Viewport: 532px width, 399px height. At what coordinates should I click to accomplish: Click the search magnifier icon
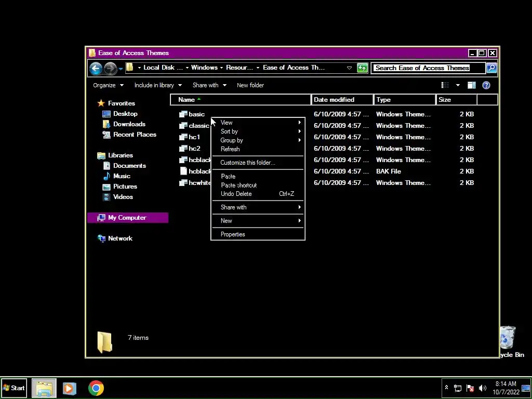491,68
